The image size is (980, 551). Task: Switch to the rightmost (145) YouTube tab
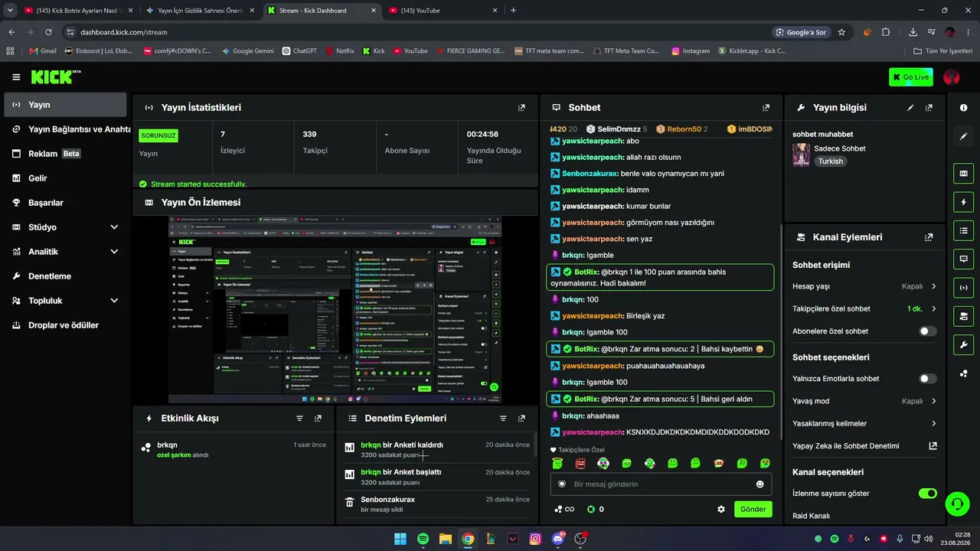click(x=443, y=11)
